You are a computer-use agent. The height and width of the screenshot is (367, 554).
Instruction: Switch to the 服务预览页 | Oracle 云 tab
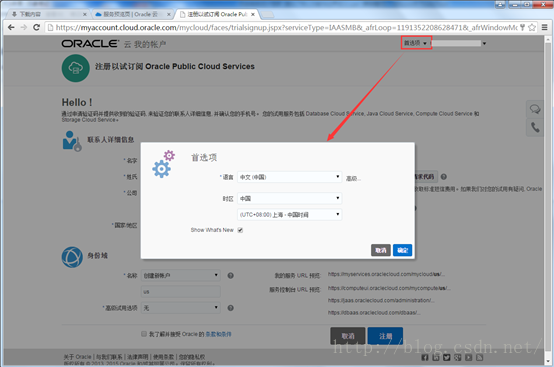[132, 14]
